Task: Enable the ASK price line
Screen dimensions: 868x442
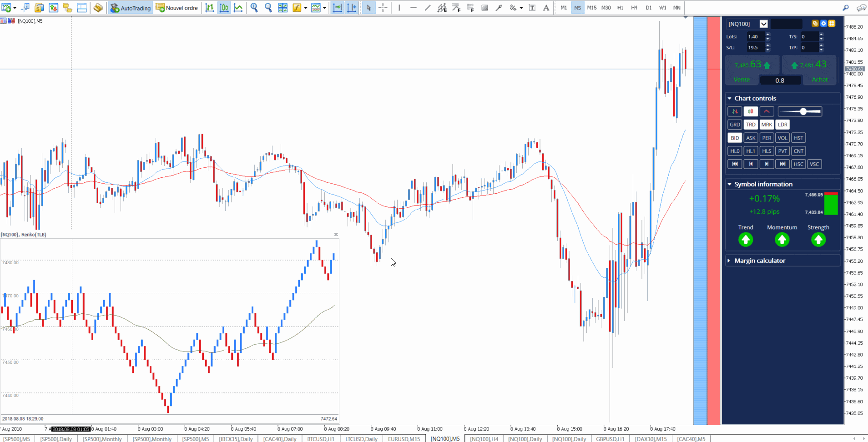Action: click(x=751, y=137)
